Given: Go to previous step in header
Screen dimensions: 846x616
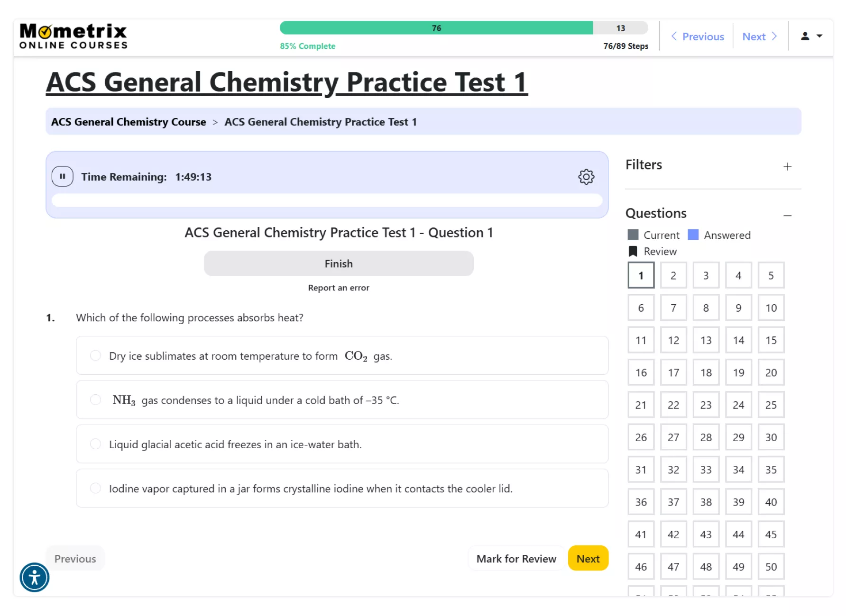Looking at the screenshot, I should click(697, 36).
